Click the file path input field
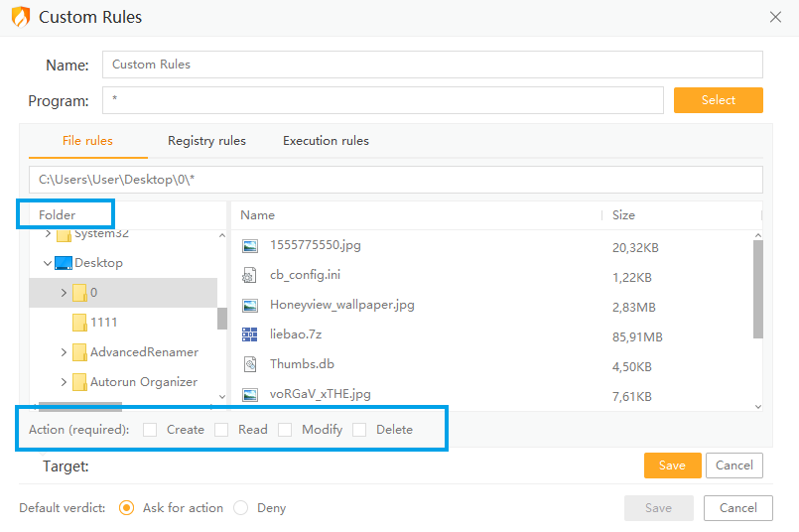Screen dimensions: 799x532 395,180
